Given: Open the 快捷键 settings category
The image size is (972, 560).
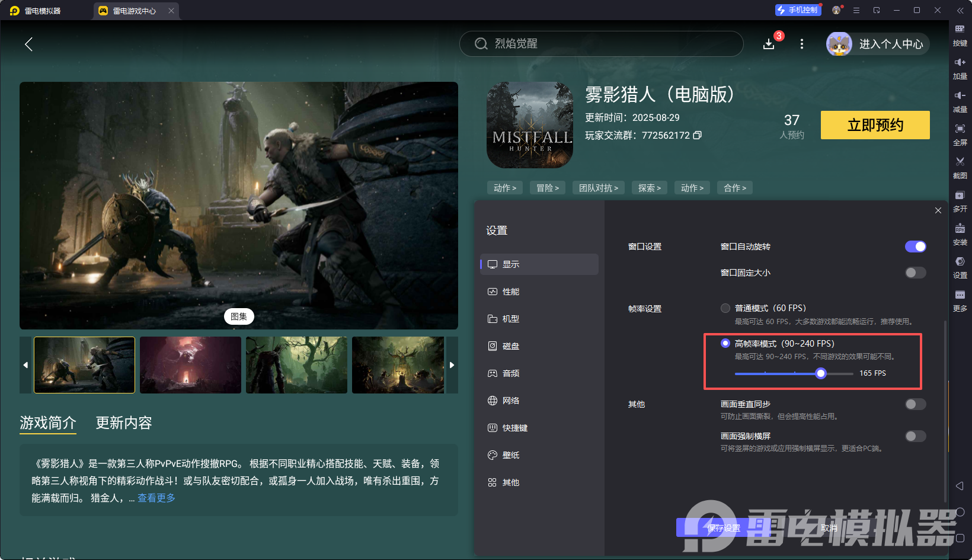Looking at the screenshot, I should coord(539,428).
